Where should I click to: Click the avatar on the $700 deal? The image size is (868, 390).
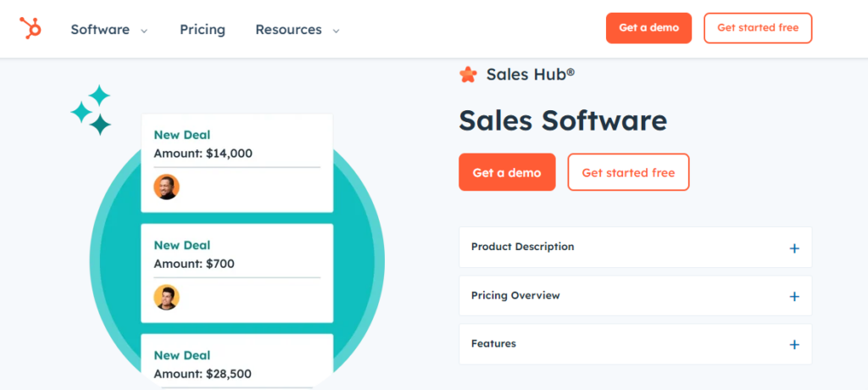pos(166,297)
